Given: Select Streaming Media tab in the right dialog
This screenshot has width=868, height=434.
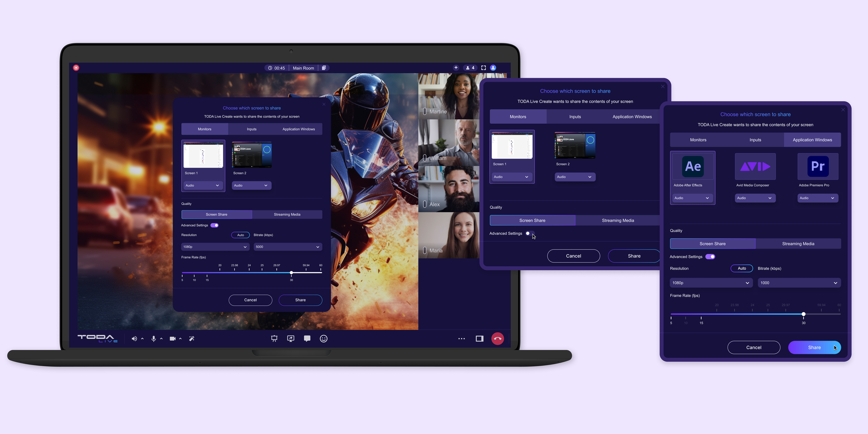Looking at the screenshot, I should (798, 244).
